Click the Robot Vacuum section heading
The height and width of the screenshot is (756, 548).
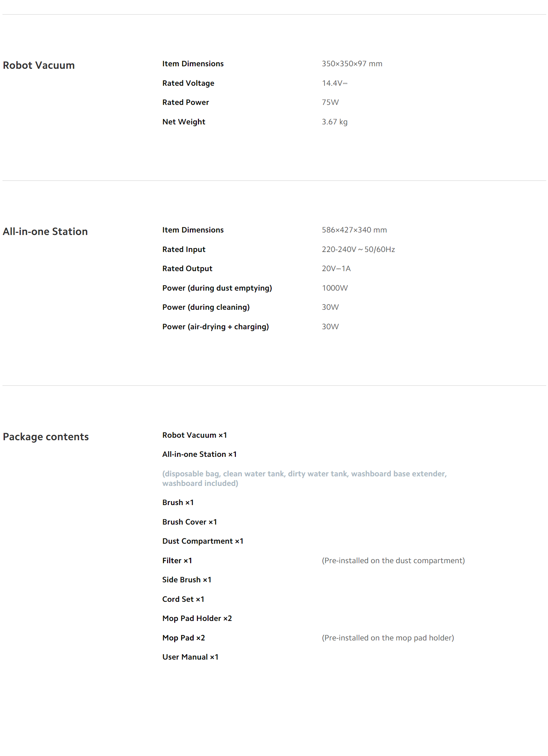click(39, 65)
